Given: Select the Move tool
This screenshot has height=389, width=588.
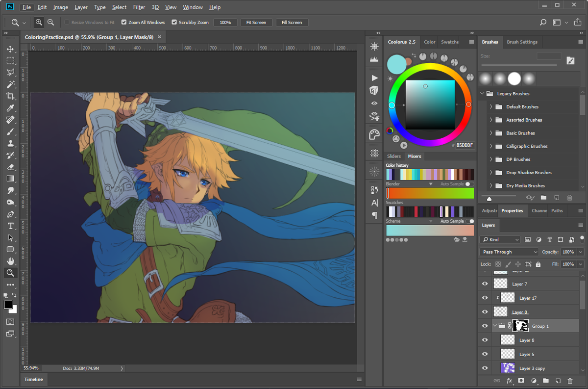Looking at the screenshot, I should coord(10,49).
